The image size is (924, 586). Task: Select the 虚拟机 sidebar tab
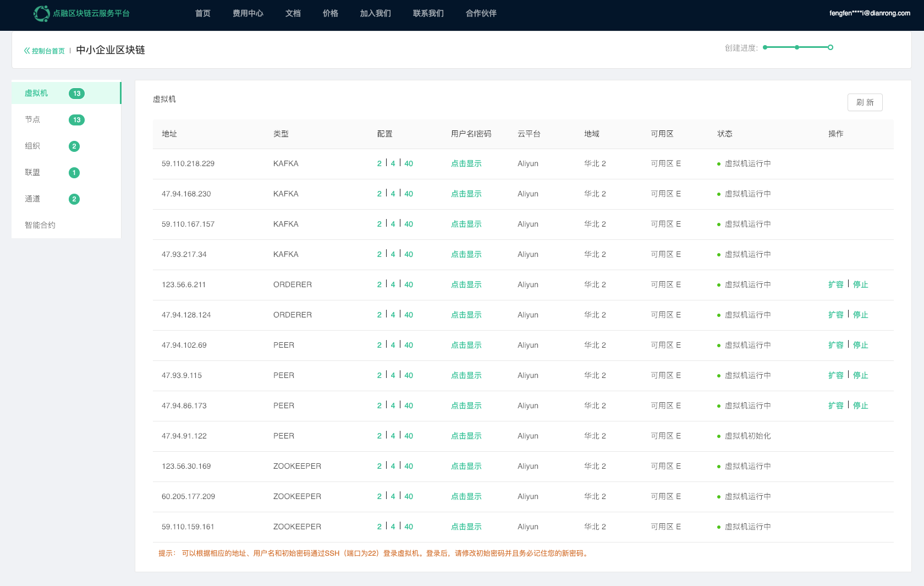pos(66,93)
